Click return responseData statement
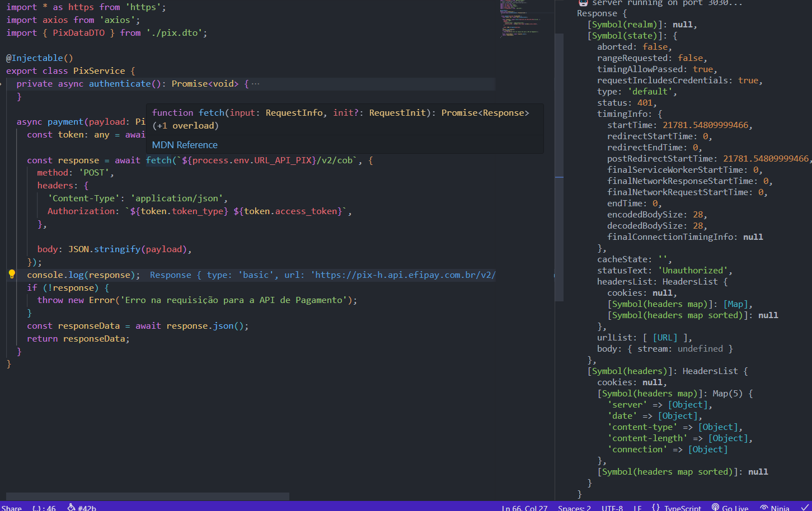Screen dimensions: 812x511 [78, 339]
